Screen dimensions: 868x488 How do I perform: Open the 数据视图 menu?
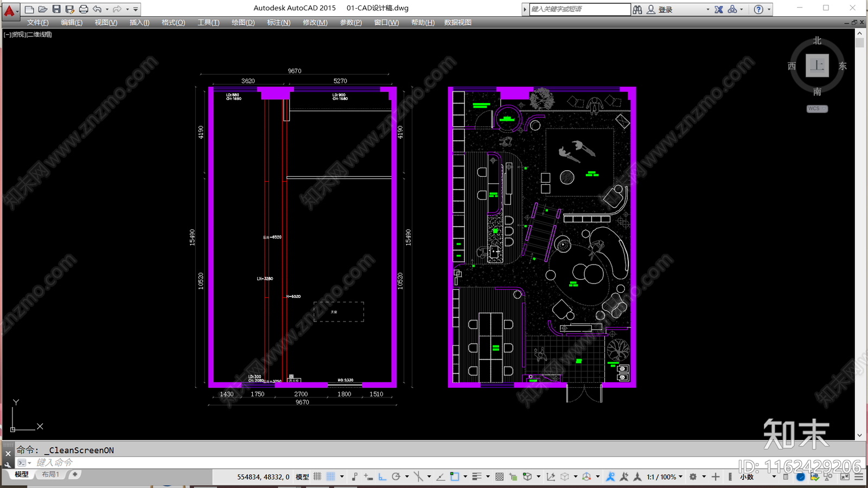pos(458,22)
